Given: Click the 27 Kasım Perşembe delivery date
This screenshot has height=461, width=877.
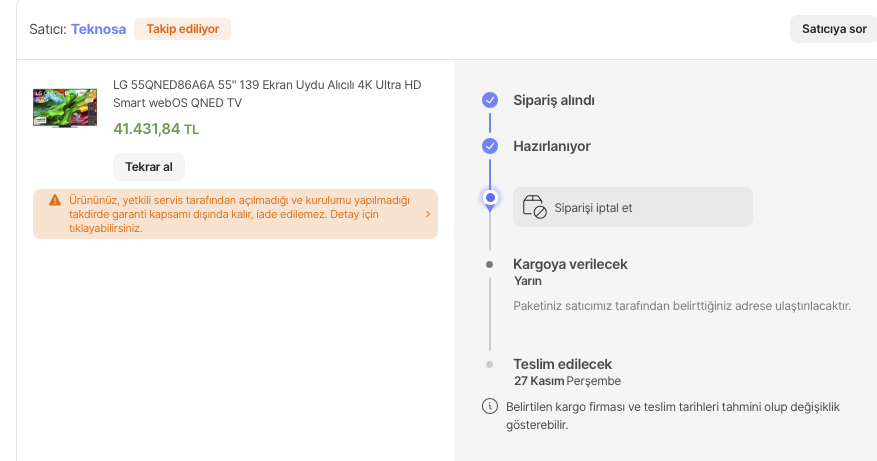Looking at the screenshot, I should click(567, 381).
